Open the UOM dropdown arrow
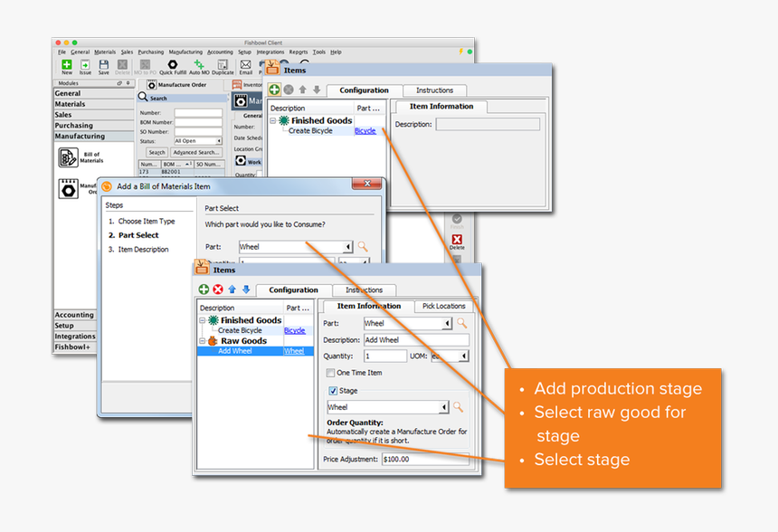778x532 pixels. [x=464, y=356]
